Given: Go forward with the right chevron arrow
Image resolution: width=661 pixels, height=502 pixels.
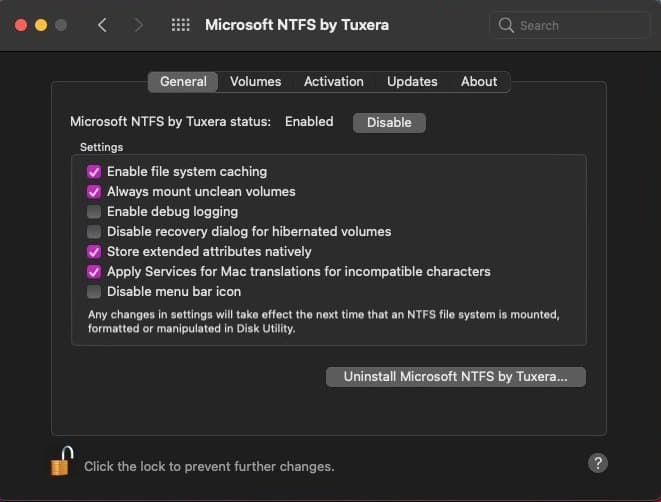Looking at the screenshot, I should tap(138, 25).
